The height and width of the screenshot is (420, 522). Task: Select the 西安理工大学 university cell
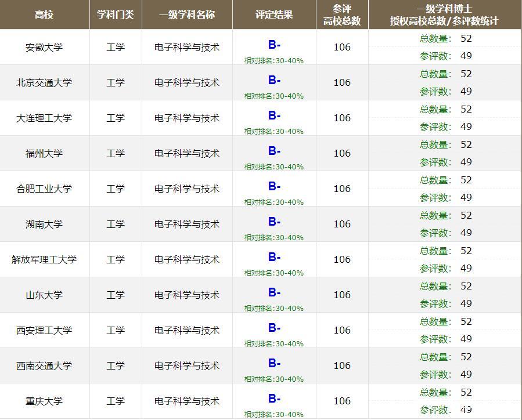tap(44, 330)
